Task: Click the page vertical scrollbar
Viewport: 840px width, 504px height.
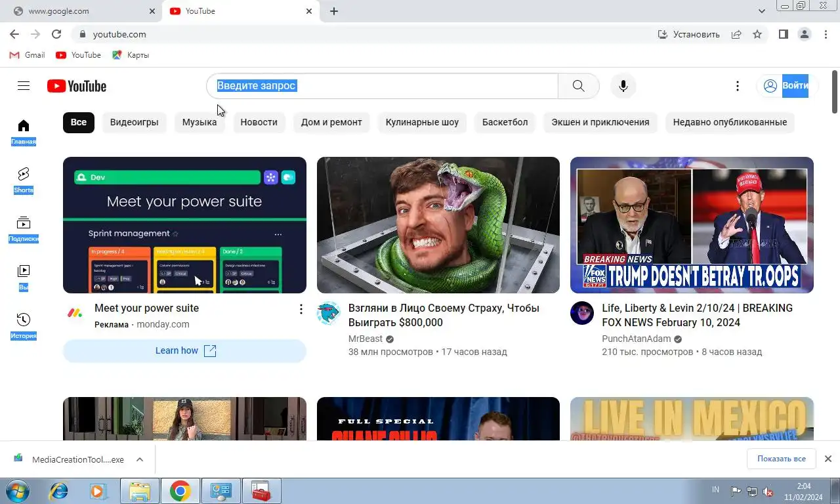Action: [x=835, y=92]
